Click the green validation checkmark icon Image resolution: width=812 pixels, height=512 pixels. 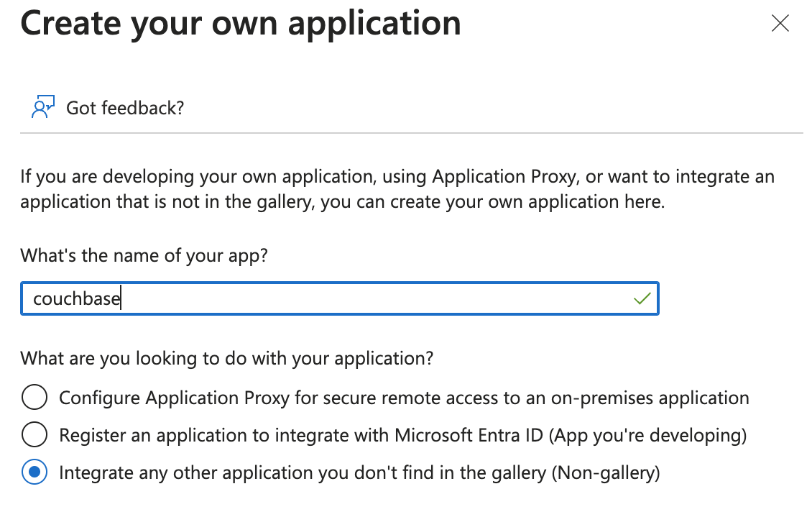(642, 298)
